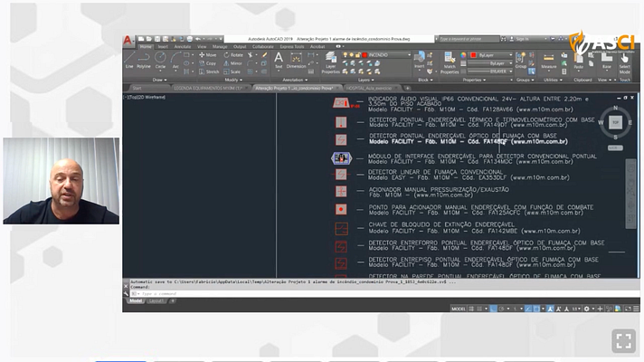Click the Plot printer icon in quick access toolbar
Image resolution: width=644 pixels, height=362 pixels.
coord(190,39)
